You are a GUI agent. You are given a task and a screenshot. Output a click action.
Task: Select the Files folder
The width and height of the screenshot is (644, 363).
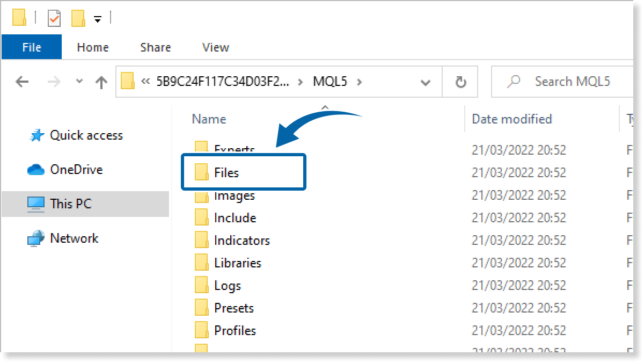pos(226,172)
